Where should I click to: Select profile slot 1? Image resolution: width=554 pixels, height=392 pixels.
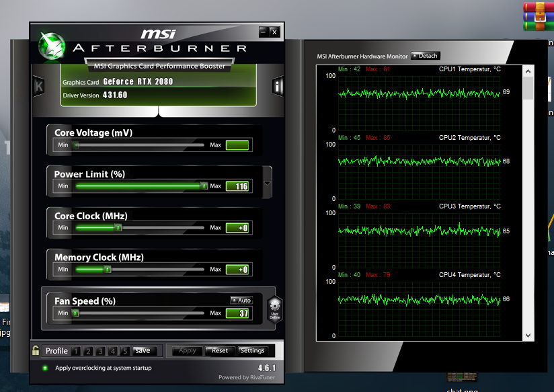coord(75,350)
